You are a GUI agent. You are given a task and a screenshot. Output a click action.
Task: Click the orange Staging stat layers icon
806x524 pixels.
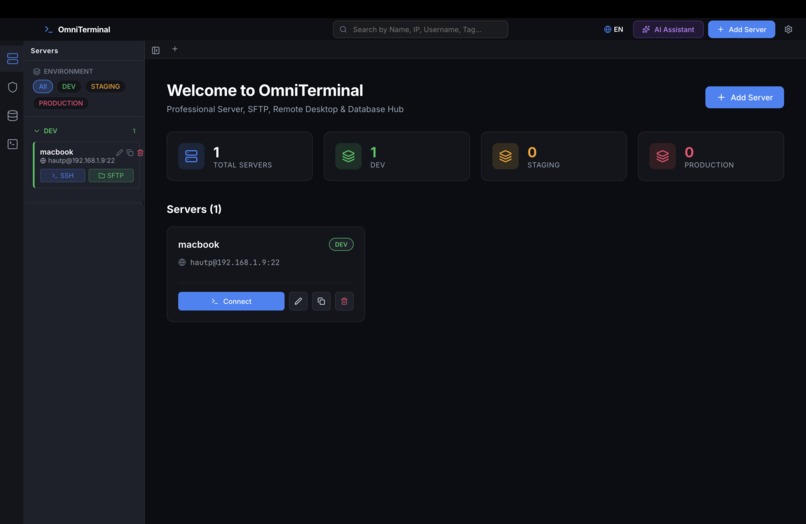click(505, 156)
